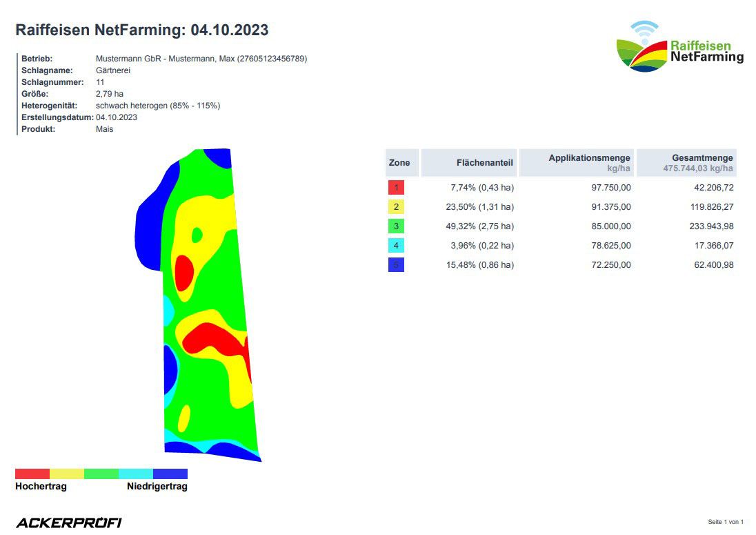Click total amount '17.366,07'
Screen dimensions: 756x535
tap(713, 246)
